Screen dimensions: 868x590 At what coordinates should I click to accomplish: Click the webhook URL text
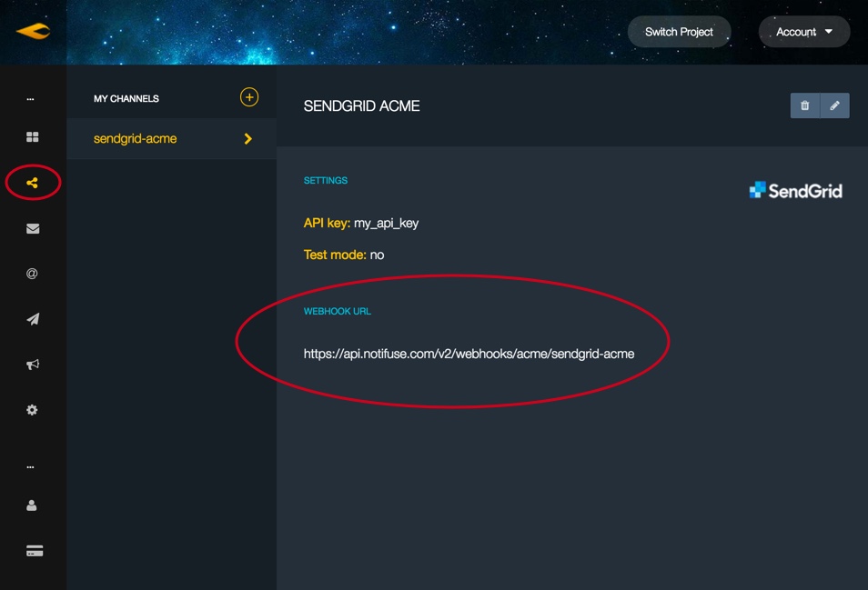(x=469, y=354)
